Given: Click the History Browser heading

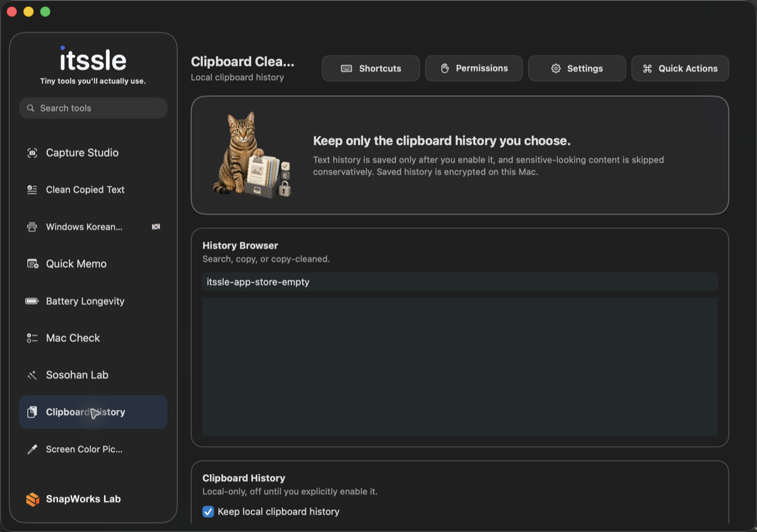Looking at the screenshot, I should coord(240,246).
